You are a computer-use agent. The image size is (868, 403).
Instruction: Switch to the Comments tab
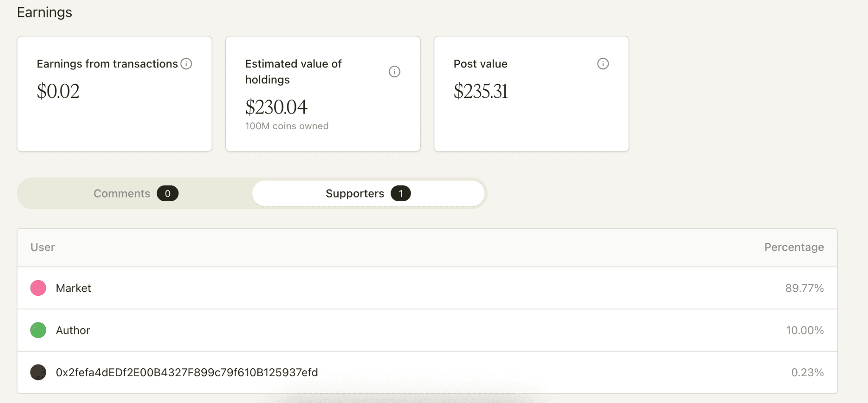136,194
